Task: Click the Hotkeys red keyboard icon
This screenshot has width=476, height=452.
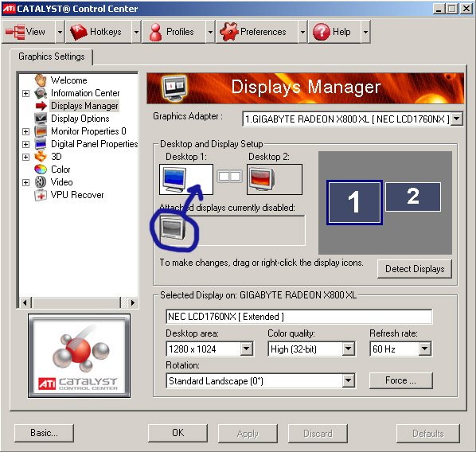Action: pos(79,32)
